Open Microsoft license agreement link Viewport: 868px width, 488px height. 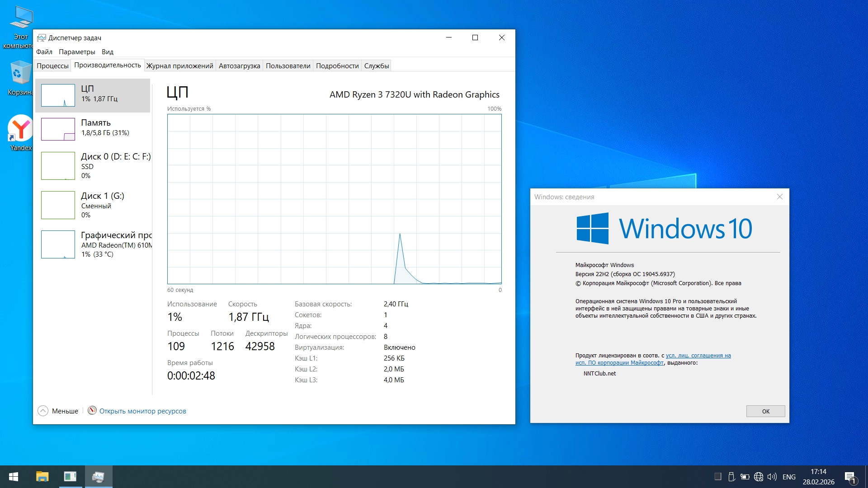click(698, 356)
